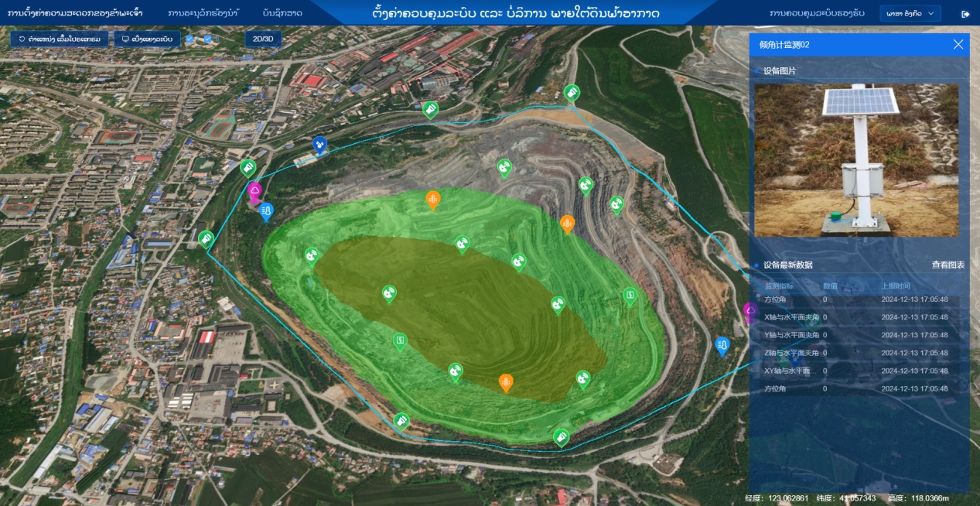This screenshot has width=980, height=506.
Task: Open the navigation item left of the language selector
Action: coord(817,14)
